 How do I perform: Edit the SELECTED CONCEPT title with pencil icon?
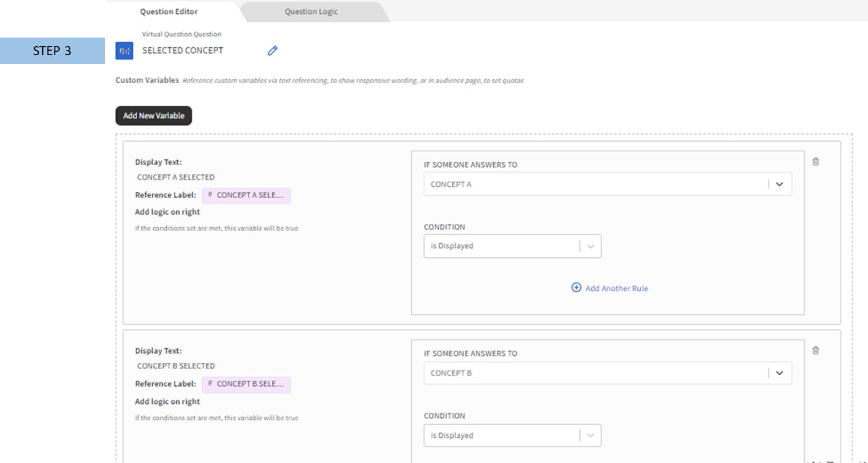[x=273, y=51]
